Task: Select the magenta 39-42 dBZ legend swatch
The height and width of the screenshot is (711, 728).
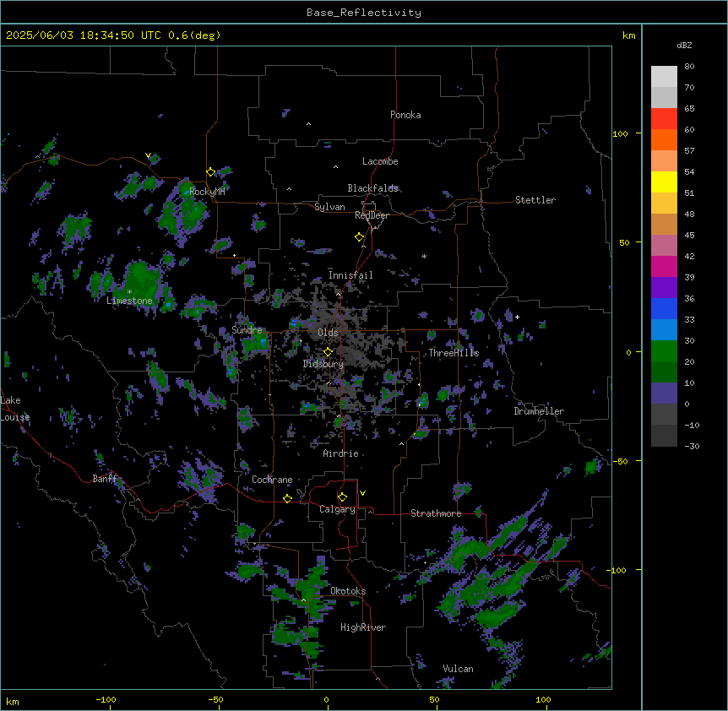Action: [664, 266]
